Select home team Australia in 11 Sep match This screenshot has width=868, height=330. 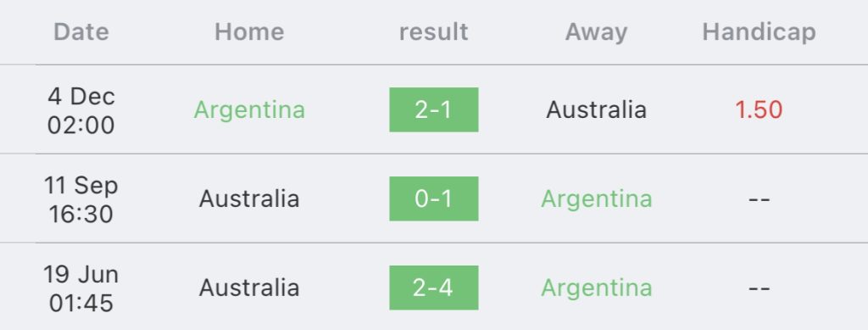[x=249, y=199]
